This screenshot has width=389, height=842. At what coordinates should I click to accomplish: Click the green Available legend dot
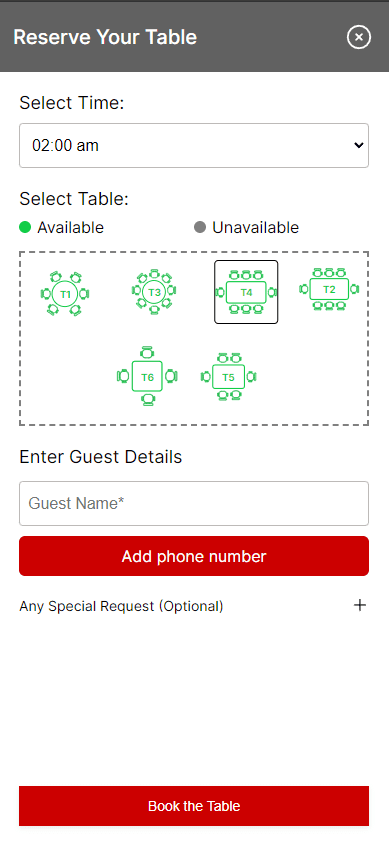point(25,227)
